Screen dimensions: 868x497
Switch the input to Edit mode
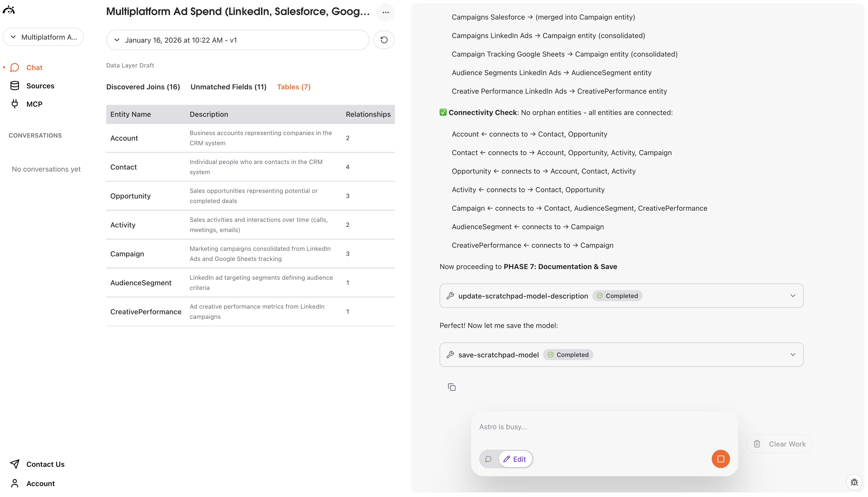[516, 459]
